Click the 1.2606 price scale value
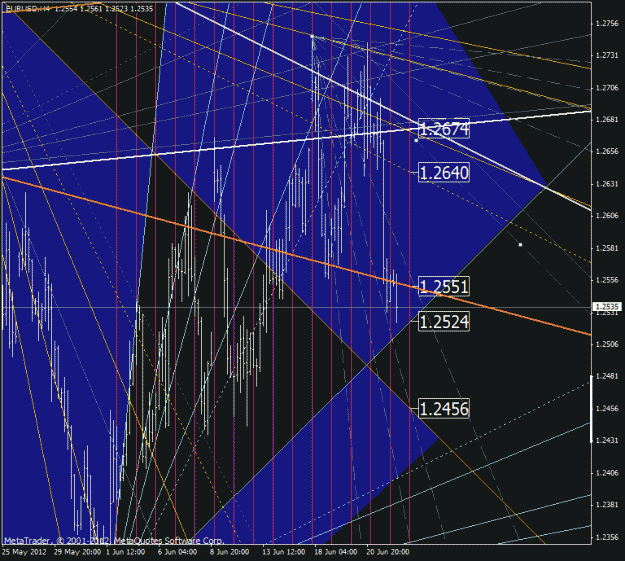This screenshot has width=625, height=561. tap(607, 216)
